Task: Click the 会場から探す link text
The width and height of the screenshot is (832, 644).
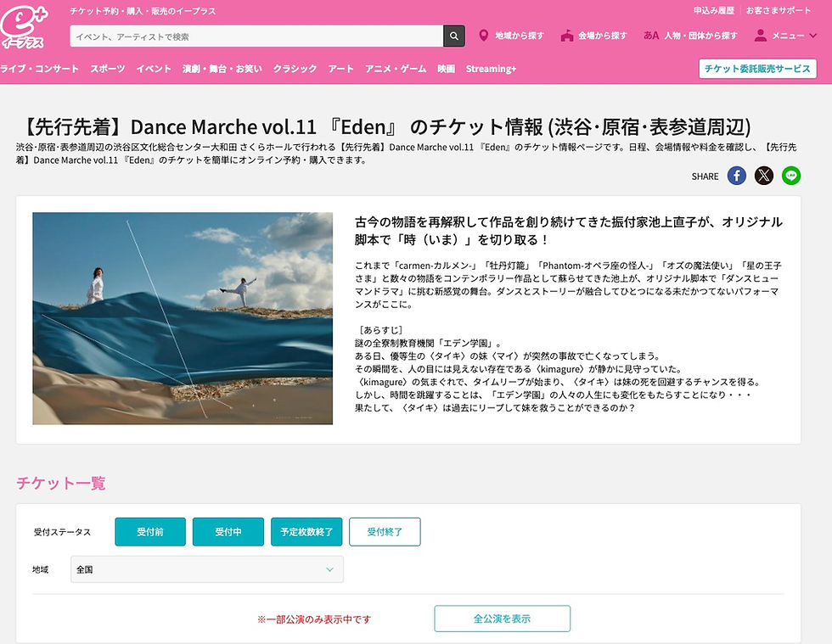Action: (x=603, y=36)
